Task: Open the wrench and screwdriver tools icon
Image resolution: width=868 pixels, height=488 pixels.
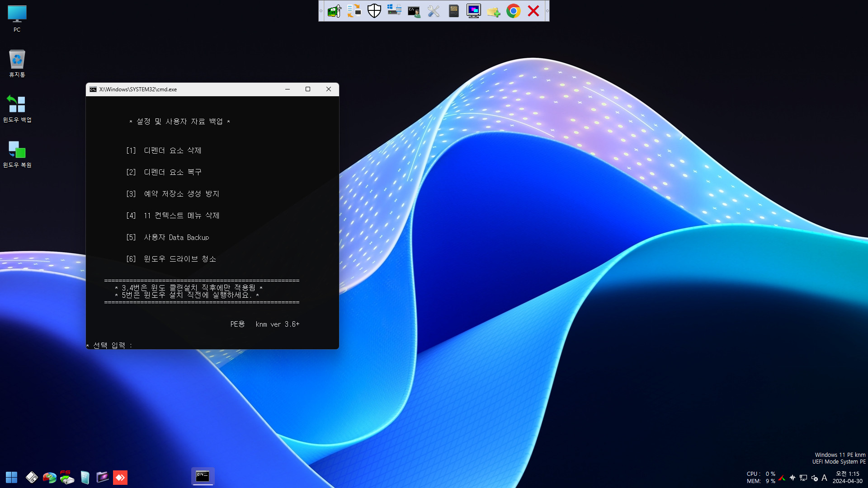Action: [x=434, y=11]
